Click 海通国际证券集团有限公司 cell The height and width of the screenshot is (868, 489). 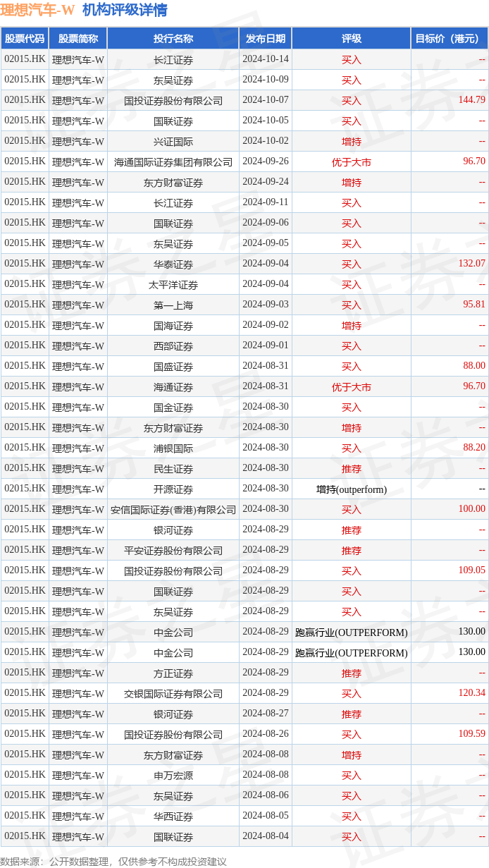(x=173, y=161)
